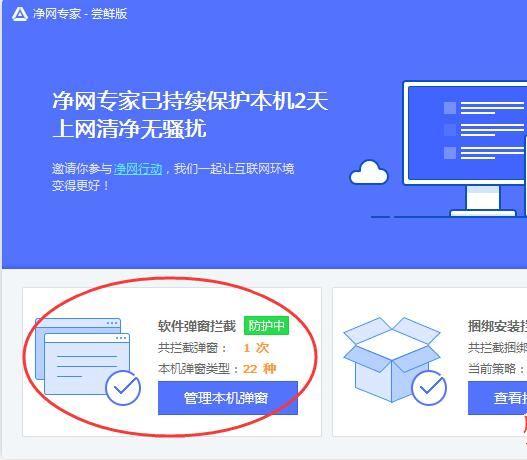Click the computer monitor illustration

(465, 148)
